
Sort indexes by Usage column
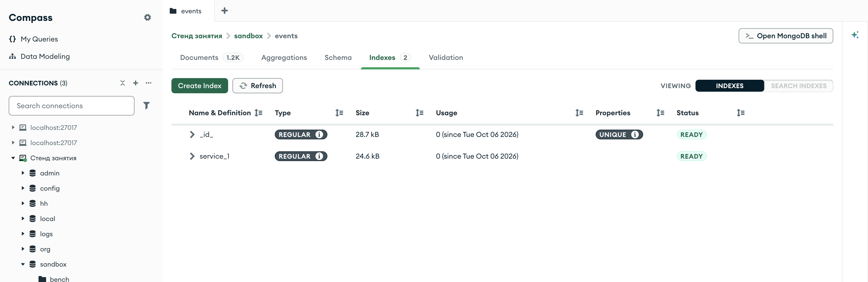pyautogui.click(x=579, y=113)
